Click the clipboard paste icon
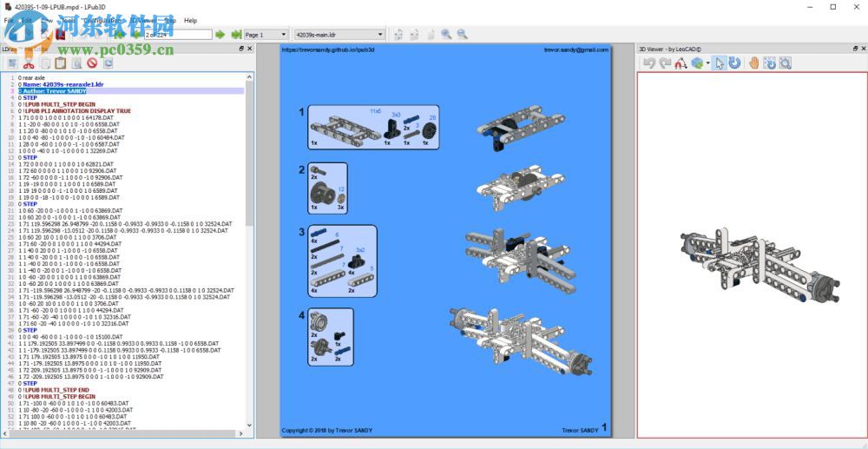 click(61, 63)
